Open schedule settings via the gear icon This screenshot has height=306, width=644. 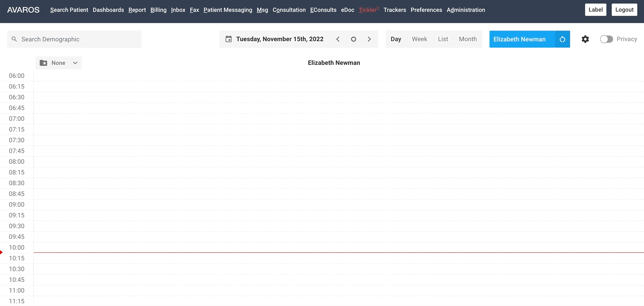click(x=585, y=39)
